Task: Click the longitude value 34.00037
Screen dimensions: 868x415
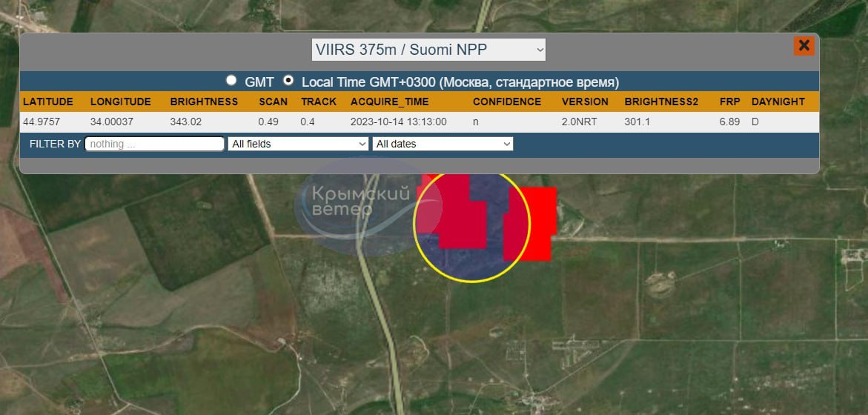Action: click(x=111, y=122)
